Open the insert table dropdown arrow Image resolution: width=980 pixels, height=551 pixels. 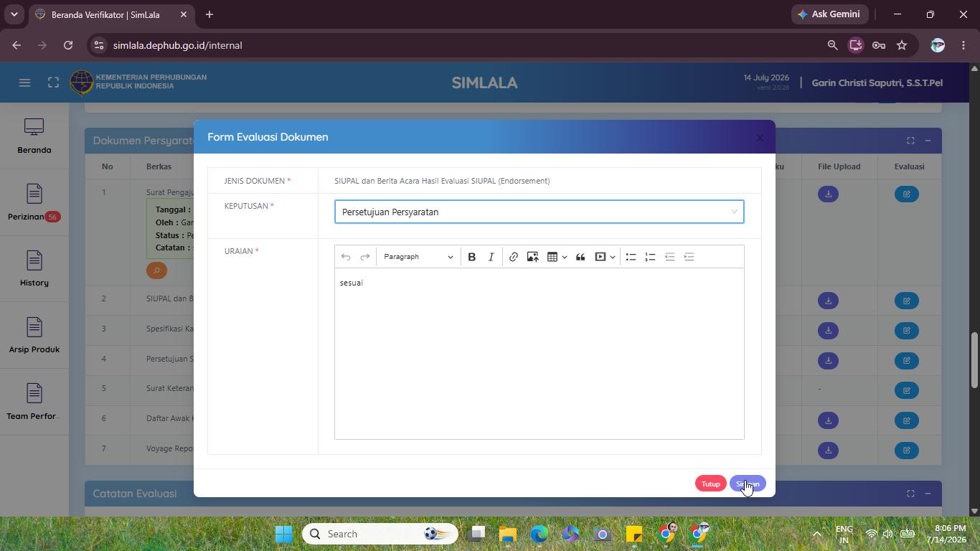[x=565, y=257]
